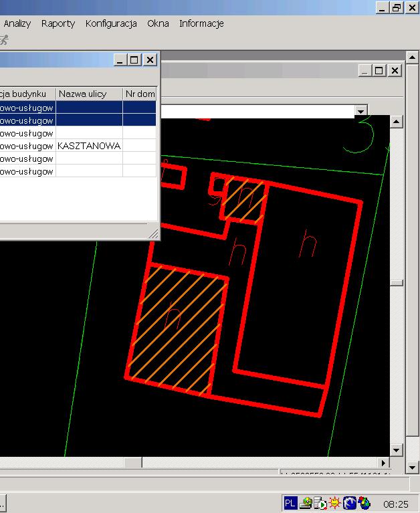This screenshot has height=513, width=420.
Task: Click the colorful balls tray icon
Action: 364,503
